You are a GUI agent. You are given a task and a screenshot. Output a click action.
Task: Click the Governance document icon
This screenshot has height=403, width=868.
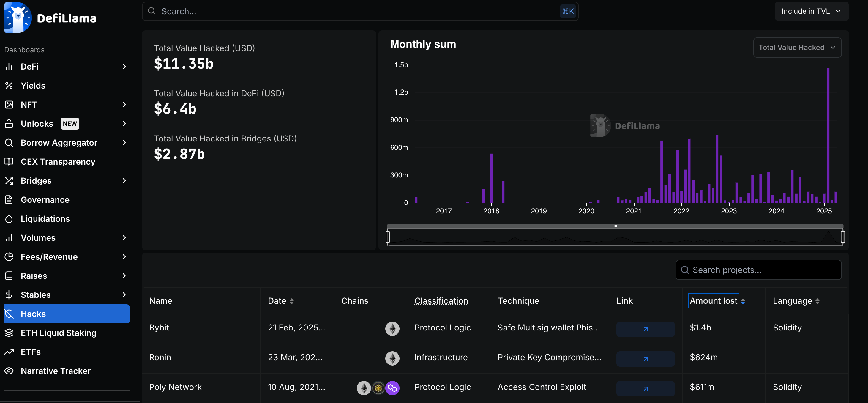click(9, 200)
